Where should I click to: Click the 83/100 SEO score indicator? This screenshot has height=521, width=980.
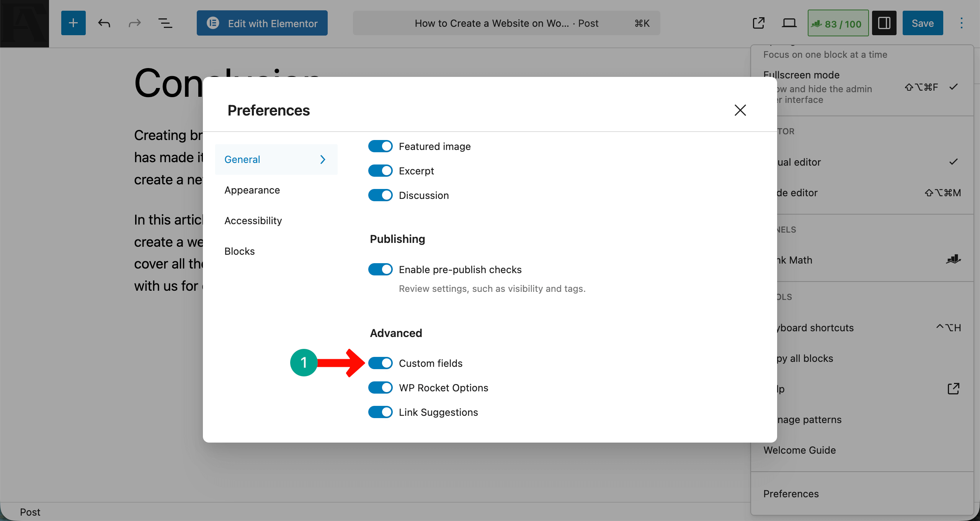click(838, 23)
